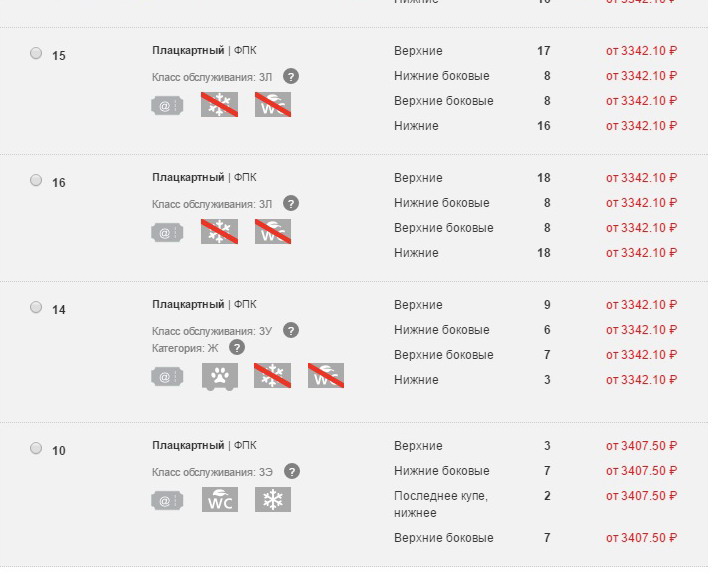Click price 3407.50 for Верхние, carriage 10
The width and height of the screenshot is (713, 574).
point(641,446)
